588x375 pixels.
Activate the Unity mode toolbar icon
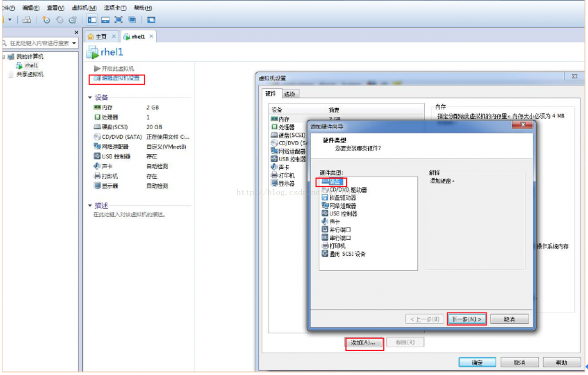coord(132,19)
